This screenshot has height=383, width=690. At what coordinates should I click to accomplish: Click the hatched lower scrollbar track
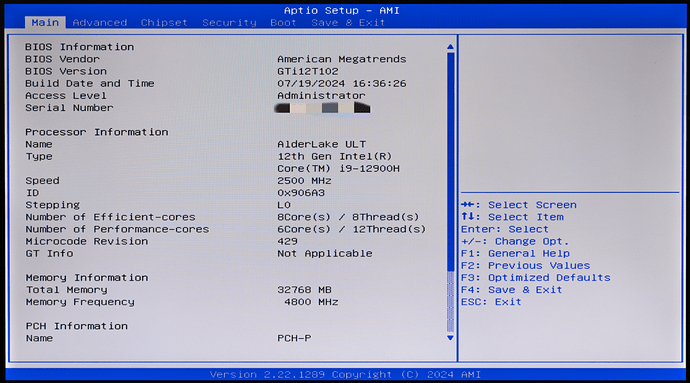[x=450, y=302]
